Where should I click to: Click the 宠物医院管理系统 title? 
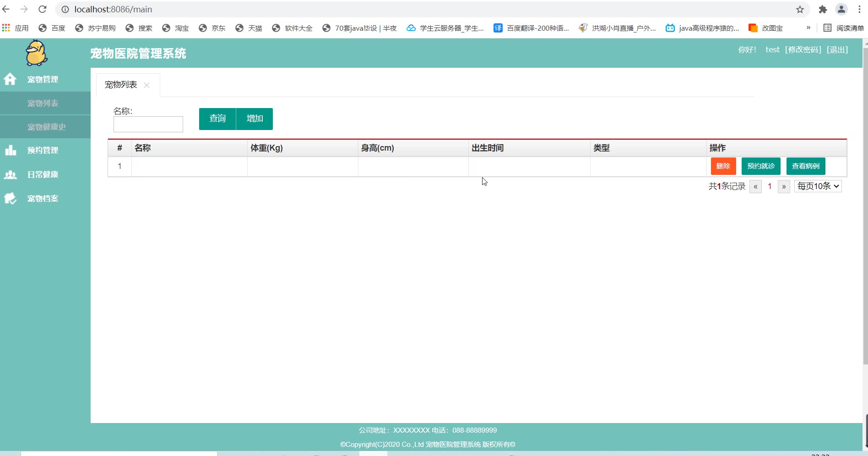pos(138,54)
